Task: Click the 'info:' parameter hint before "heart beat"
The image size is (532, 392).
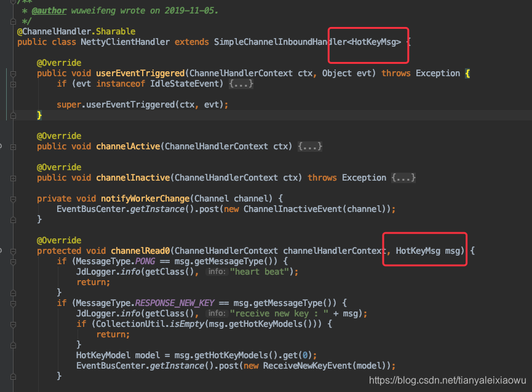Action: [217, 272]
